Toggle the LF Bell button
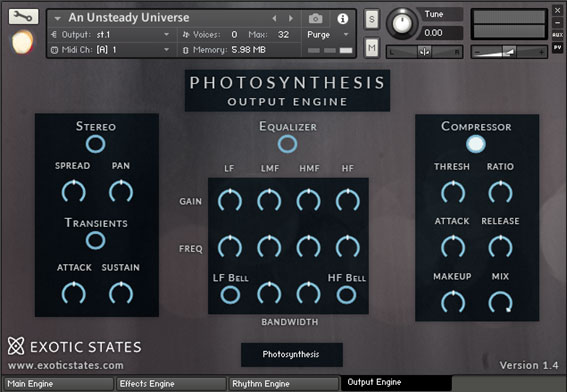This screenshot has width=567, height=392. [230, 295]
